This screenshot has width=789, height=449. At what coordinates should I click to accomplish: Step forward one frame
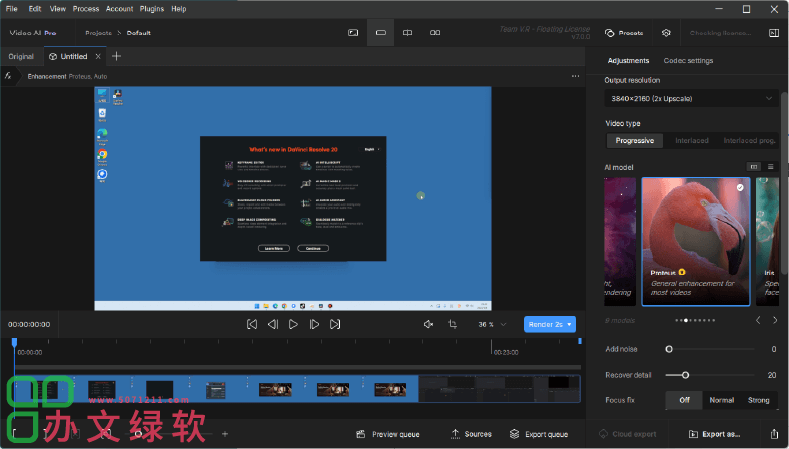314,324
